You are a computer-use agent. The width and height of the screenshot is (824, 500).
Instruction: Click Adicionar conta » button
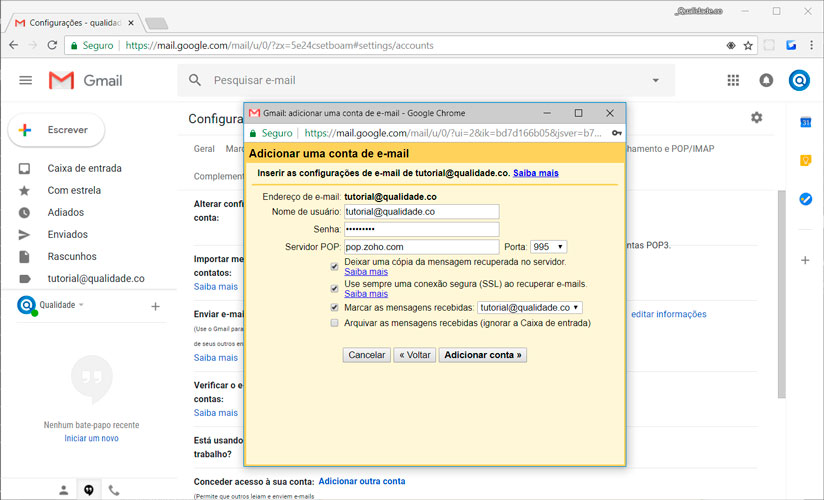pyautogui.click(x=482, y=355)
